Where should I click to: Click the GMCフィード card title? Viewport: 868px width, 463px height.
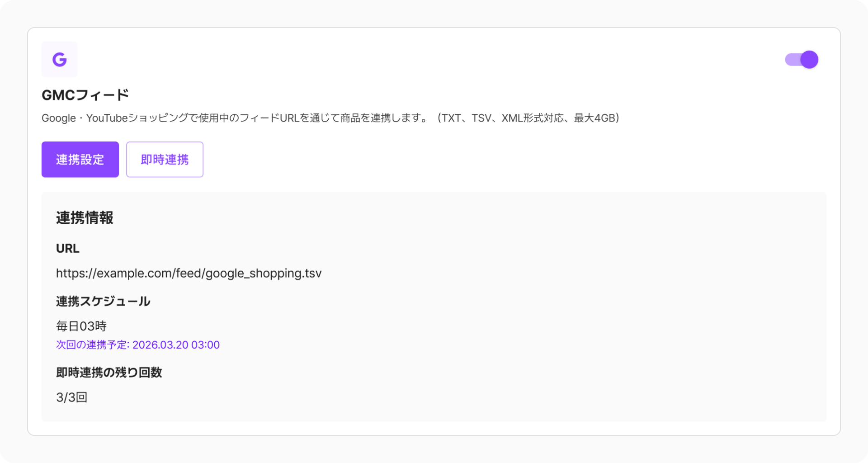(x=85, y=95)
